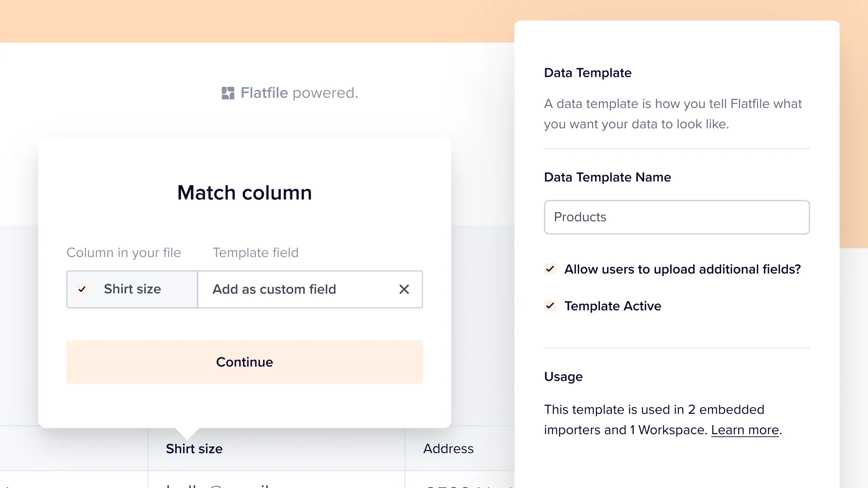Toggle the additional fields upload checkbox
The image size is (868, 488).
(550, 269)
